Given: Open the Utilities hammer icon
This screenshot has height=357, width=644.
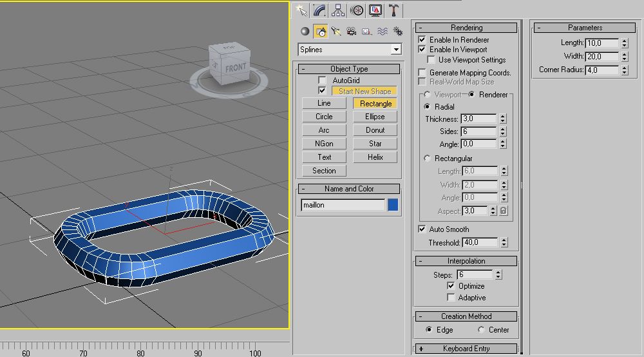Looking at the screenshot, I should (x=394, y=10).
